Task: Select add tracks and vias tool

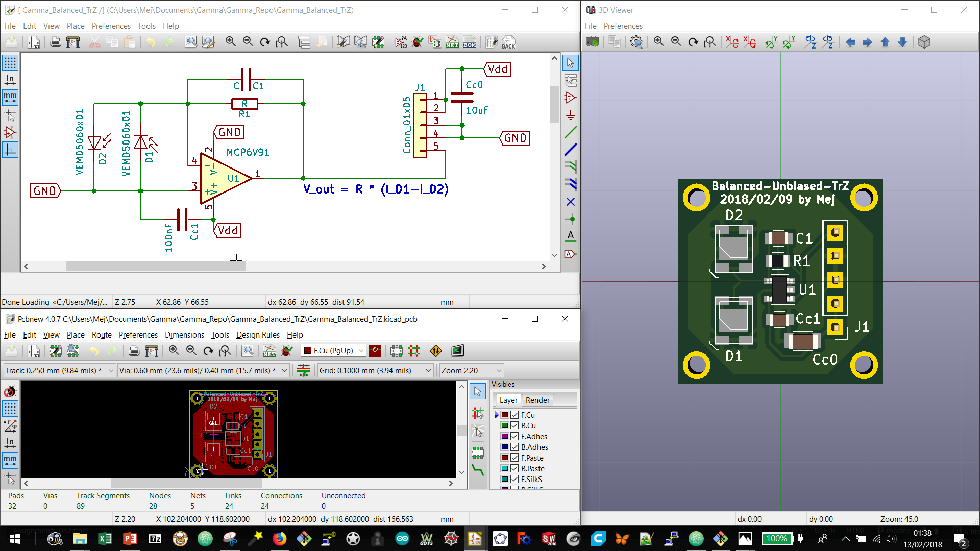Action: pos(478,470)
